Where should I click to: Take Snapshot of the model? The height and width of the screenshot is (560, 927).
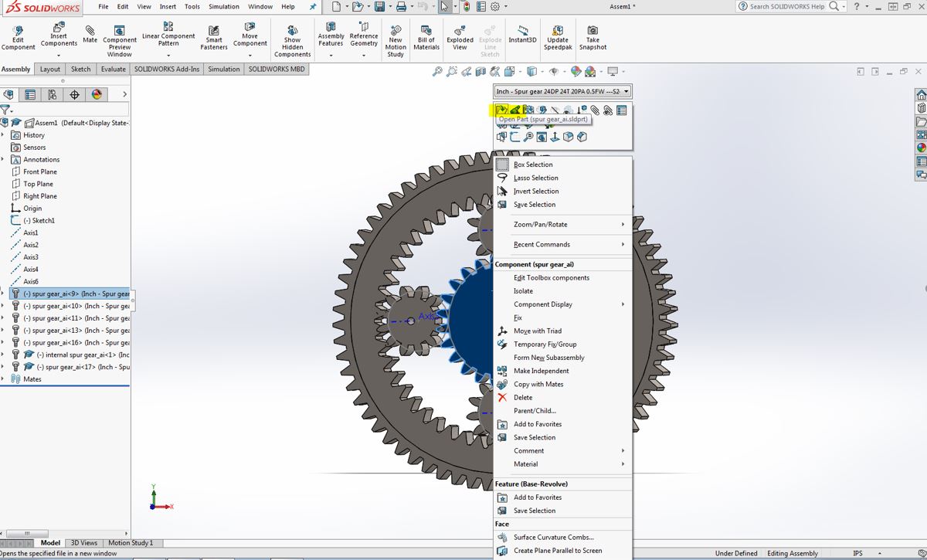593,38
